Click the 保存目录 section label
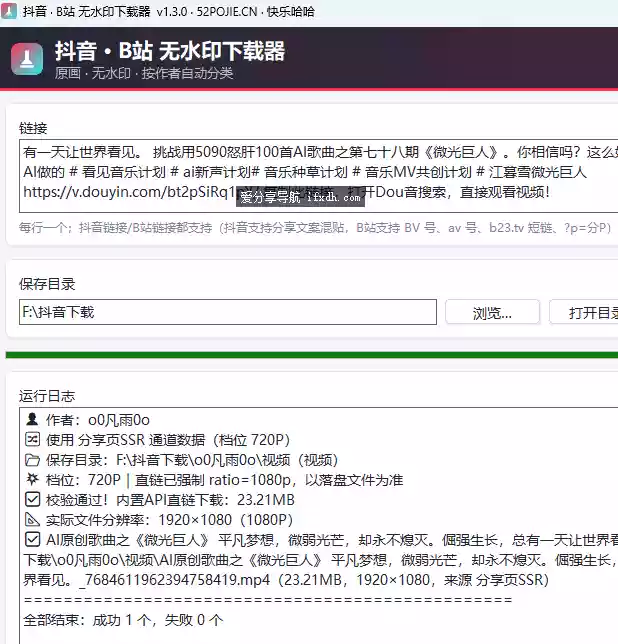618x644 pixels. click(x=47, y=284)
